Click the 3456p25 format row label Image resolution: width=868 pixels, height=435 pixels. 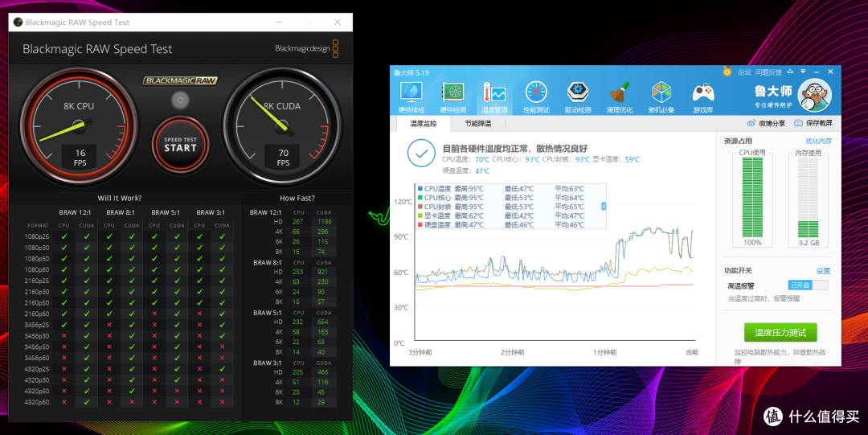[37, 325]
